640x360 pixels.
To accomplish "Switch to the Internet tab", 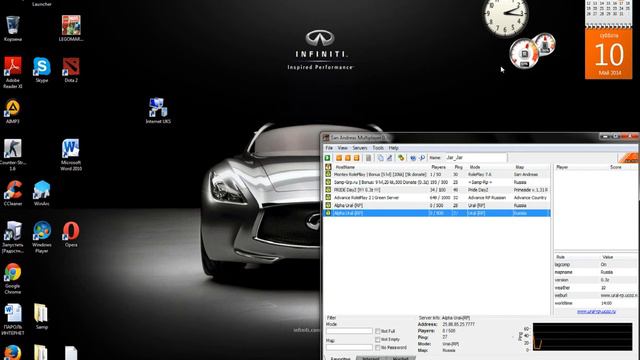I will pyautogui.click(x=371, y=358).
